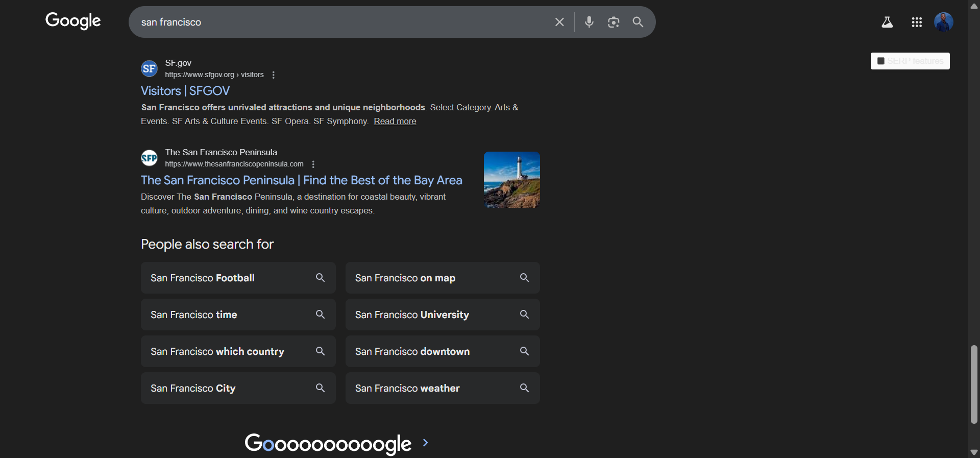
Task: Focus the san francisco search input
Action: [342, 22]
